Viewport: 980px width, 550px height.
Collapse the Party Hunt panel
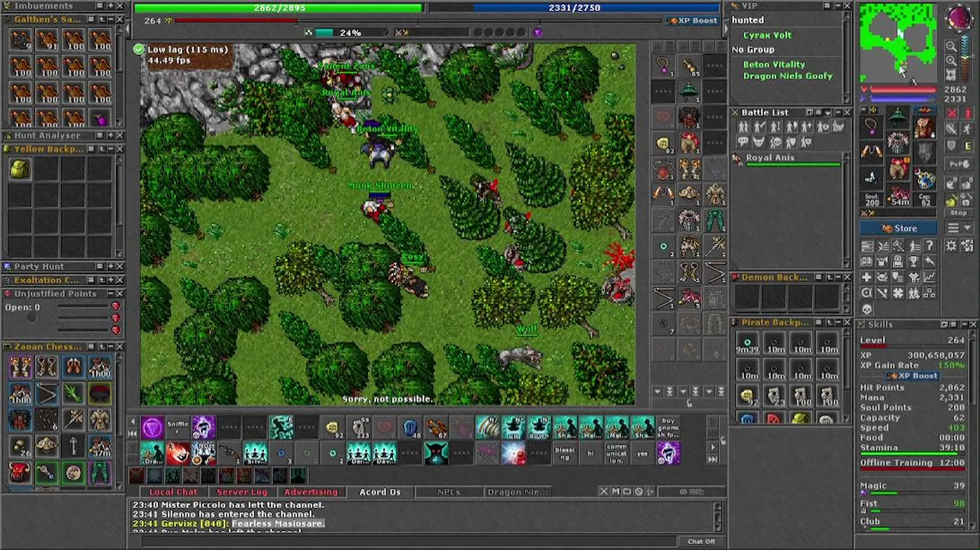[x=109, y=267]
